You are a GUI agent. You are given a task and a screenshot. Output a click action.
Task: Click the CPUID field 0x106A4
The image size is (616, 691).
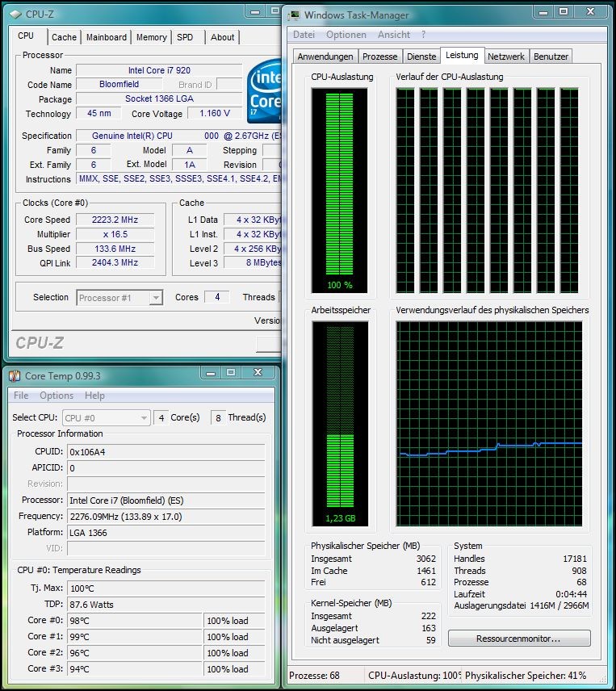point(166,452)
